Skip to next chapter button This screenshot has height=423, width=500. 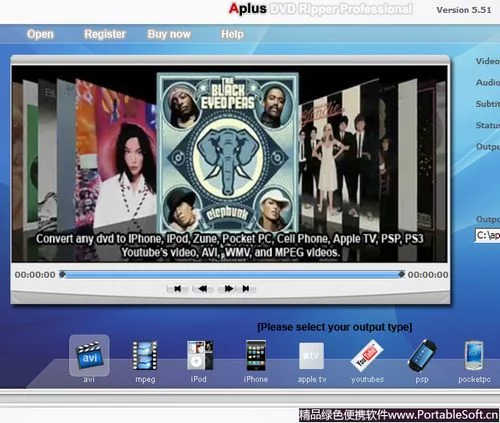pos(247,289)
